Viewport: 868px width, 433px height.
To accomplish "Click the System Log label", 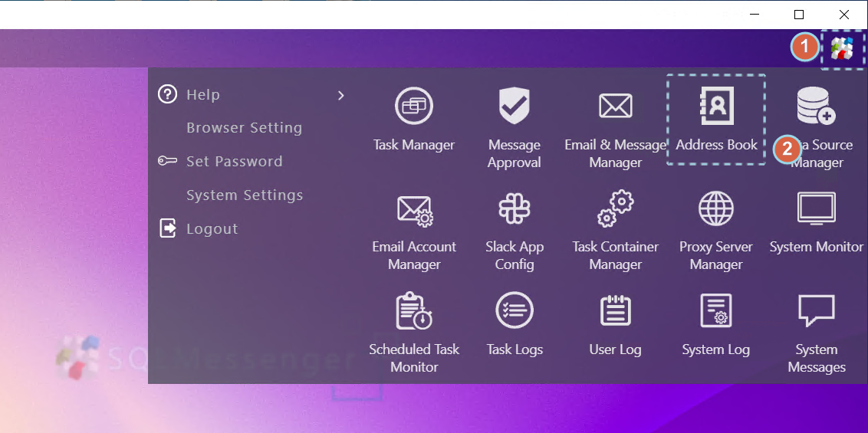I will pos(715,349).
